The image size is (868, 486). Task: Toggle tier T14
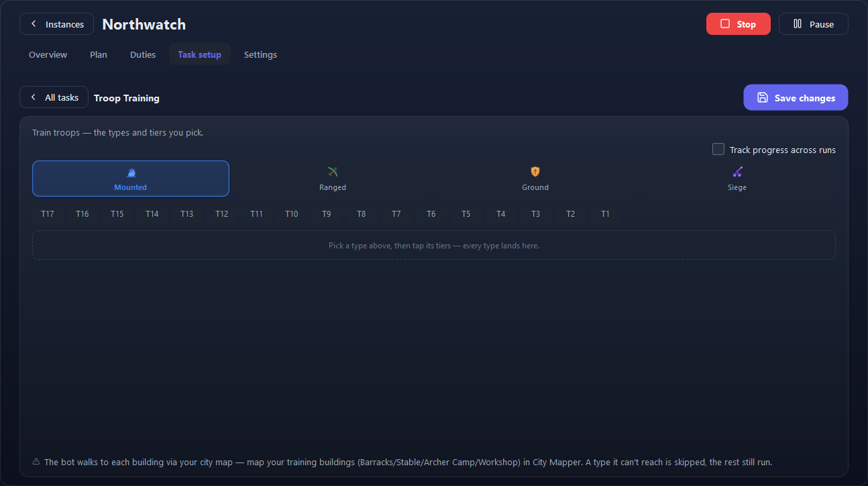[152, 214]
